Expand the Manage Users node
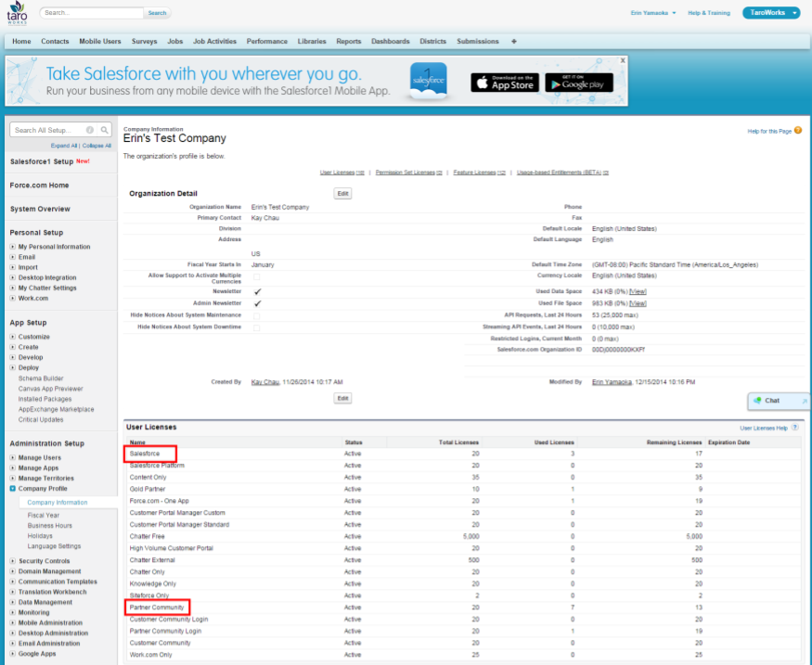Screen dimensions: 812x665 point(12,458)
